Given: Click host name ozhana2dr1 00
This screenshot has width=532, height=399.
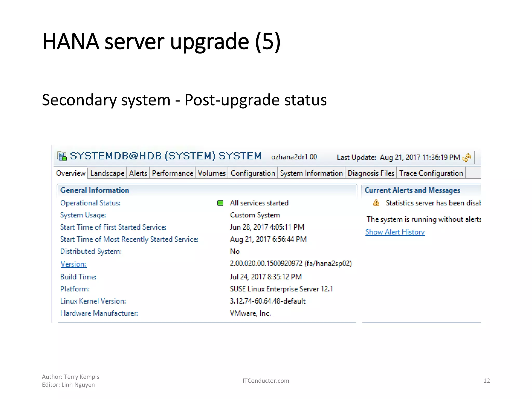Looking at the screenshot, I should 294,157.
